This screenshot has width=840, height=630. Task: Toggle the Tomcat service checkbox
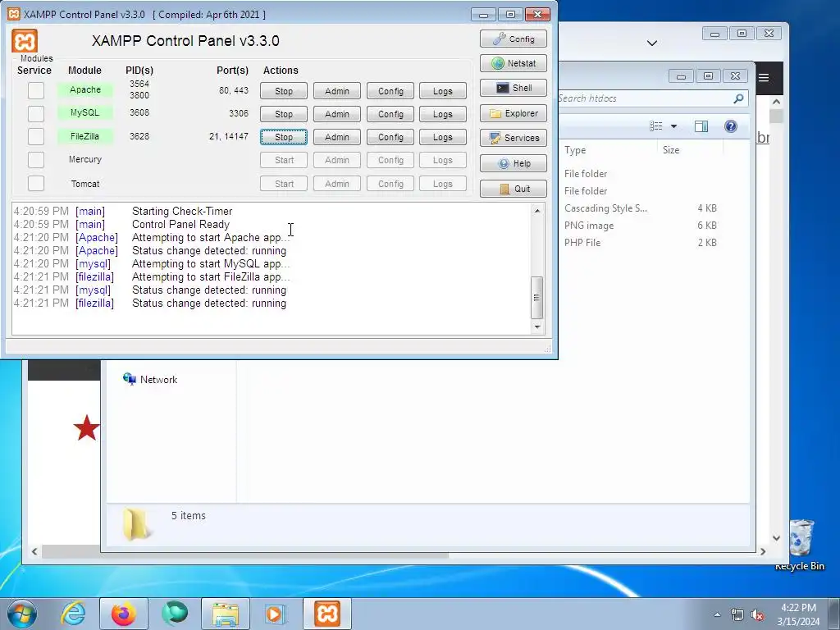pyautogui.click(x=36, y=183)
